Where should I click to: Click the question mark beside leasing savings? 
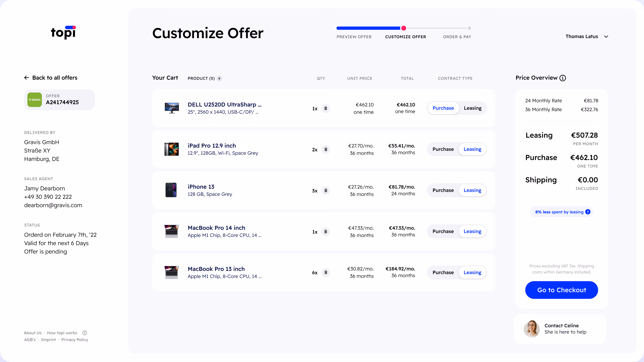(588, 212)
